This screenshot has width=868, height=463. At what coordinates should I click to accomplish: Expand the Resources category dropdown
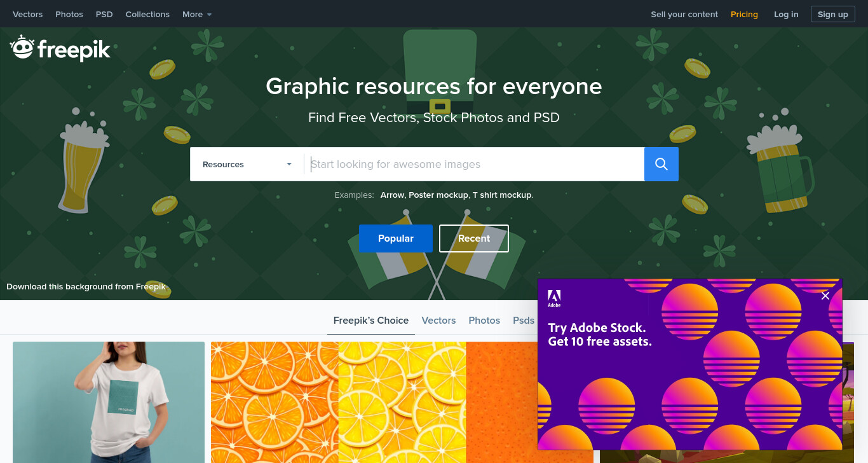pyautogui.click(x=247, y=164)
